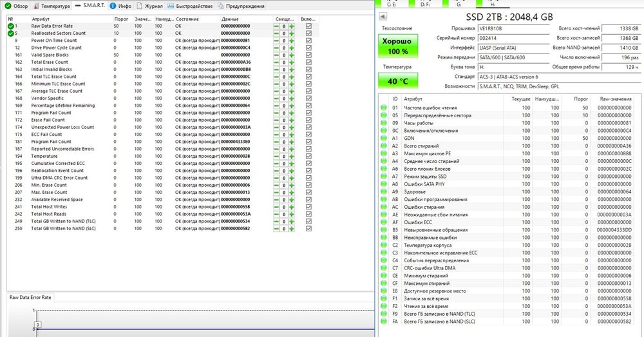644x337 pixels.
Task: Click the SSD 2TB : 2048,4 GB title
Action: coord(509,17)
